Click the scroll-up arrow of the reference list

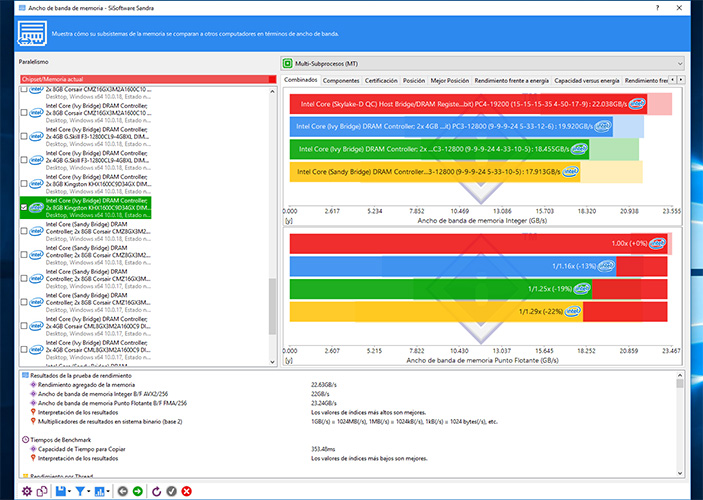(272, 91)
